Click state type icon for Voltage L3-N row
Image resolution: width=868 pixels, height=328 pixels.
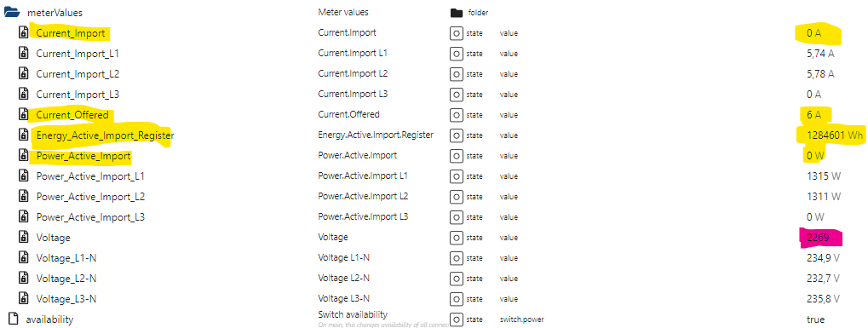456,299
